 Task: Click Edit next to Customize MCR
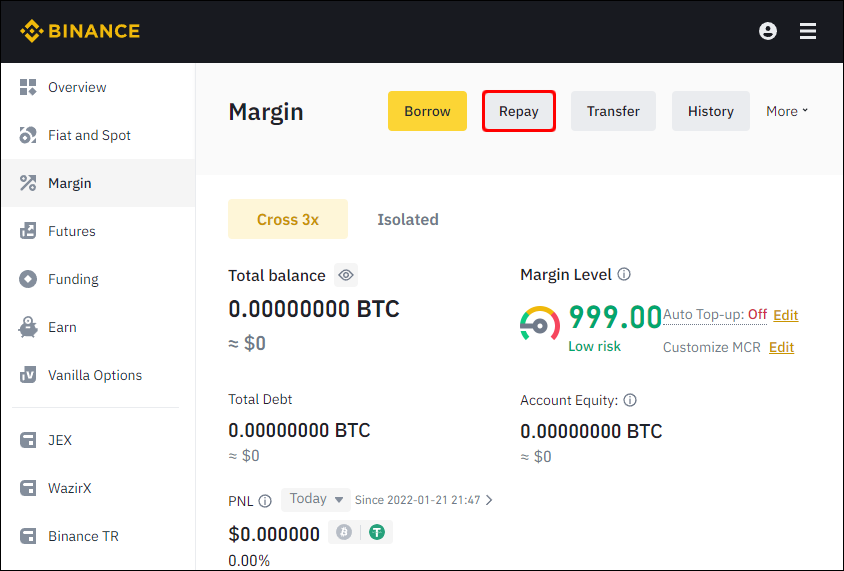781,347
